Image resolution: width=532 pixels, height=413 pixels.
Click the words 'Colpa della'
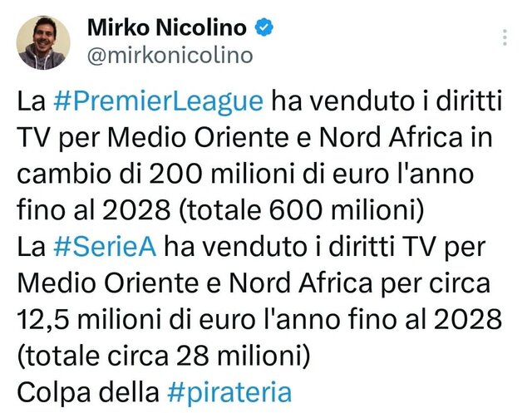click(88, 393)
